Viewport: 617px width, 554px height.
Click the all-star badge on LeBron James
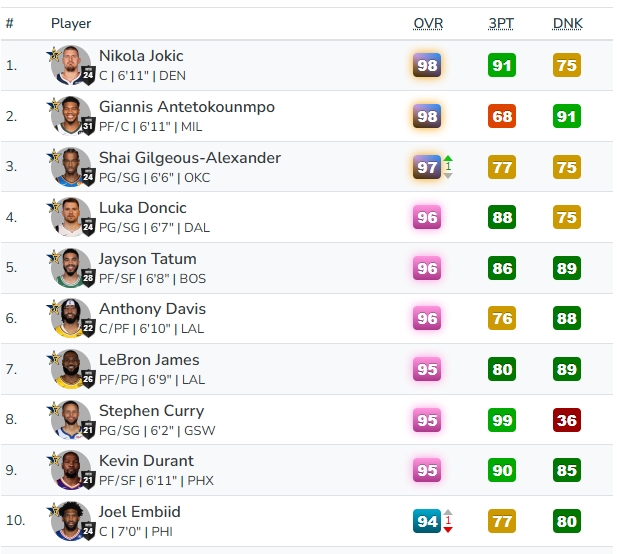tap(55, 357)
